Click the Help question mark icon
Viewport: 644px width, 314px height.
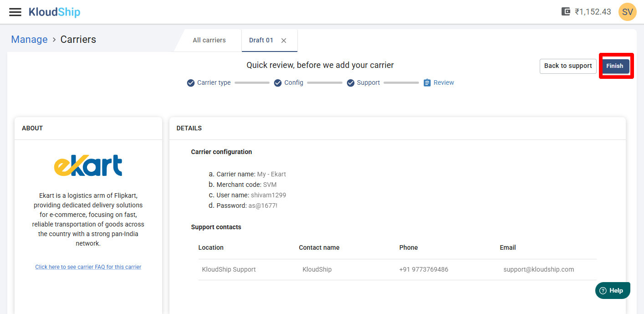point(603,291)
